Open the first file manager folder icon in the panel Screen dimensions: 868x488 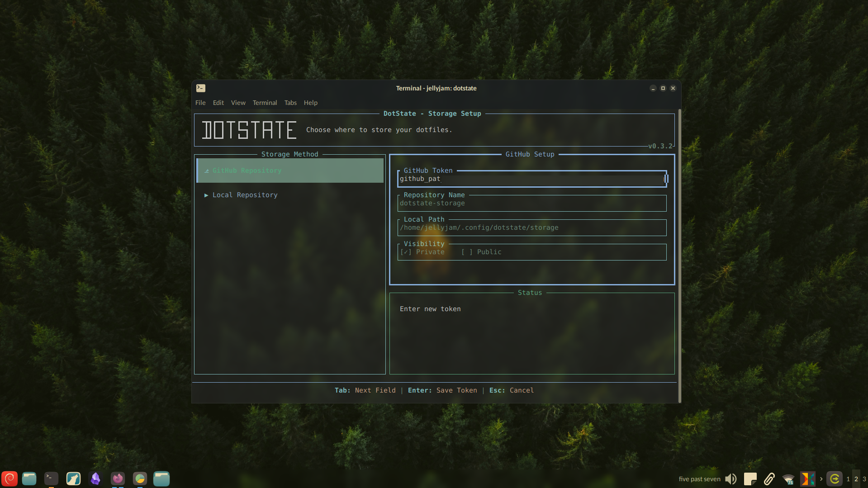29,479
